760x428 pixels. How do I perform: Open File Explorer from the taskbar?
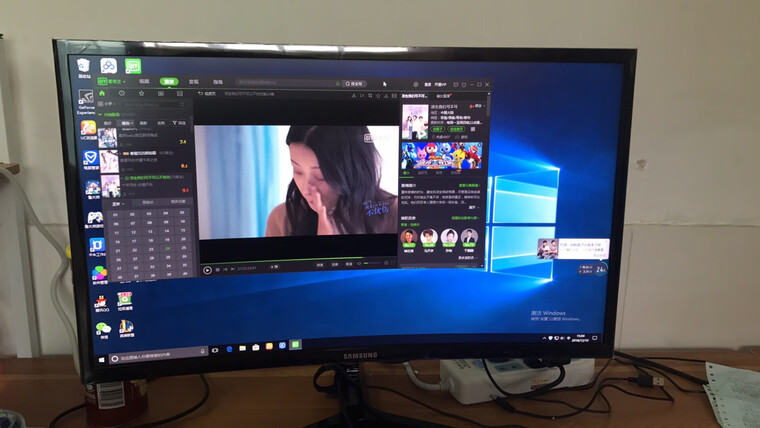pos(242,348)
